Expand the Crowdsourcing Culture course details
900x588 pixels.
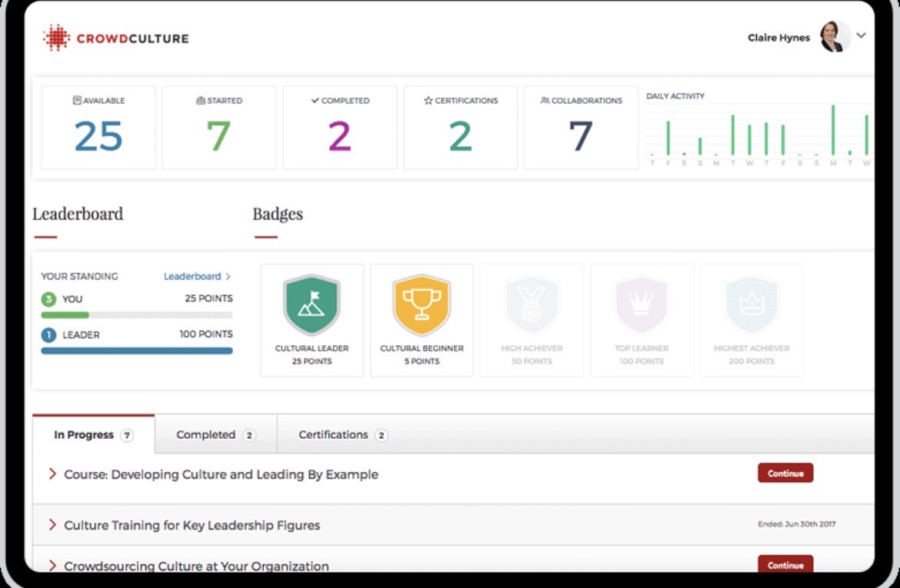52,565
